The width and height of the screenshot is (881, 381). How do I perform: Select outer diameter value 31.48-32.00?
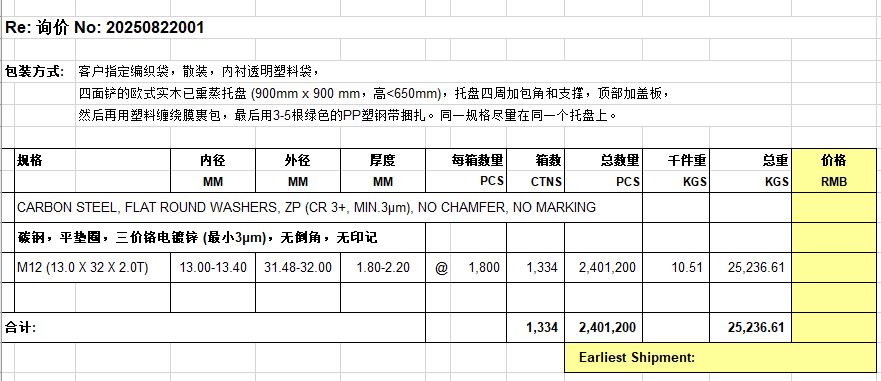[x=298, y=267]
